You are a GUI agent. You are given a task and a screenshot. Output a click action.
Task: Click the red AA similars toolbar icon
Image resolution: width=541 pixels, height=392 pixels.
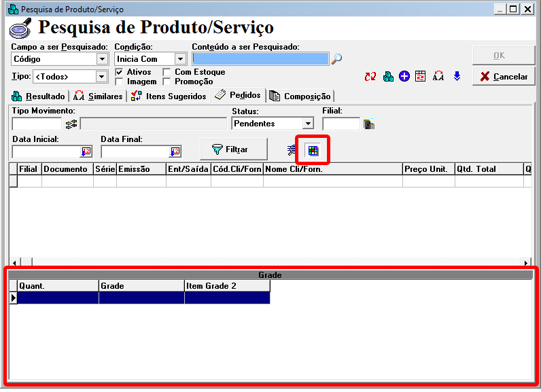tap(438, 77)
